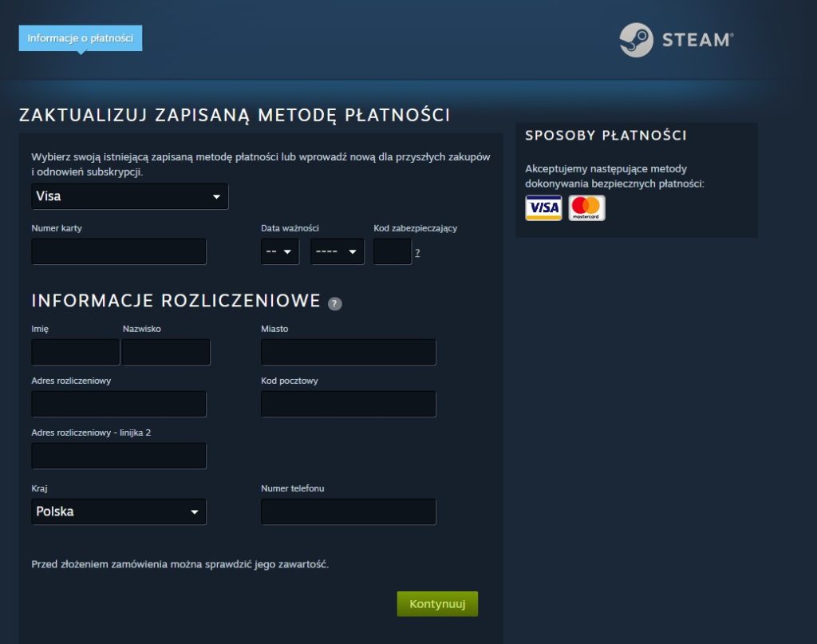This screenshot has width=817, height=644.
Task: Focus the Kod pocztowy input field
Action: coord(348,405)
